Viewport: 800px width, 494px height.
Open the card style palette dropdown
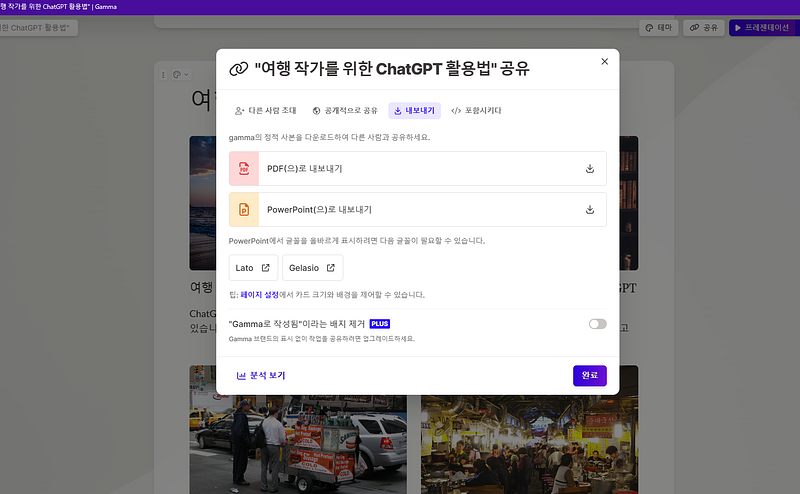pyautogui.click(x=181, y=75)
